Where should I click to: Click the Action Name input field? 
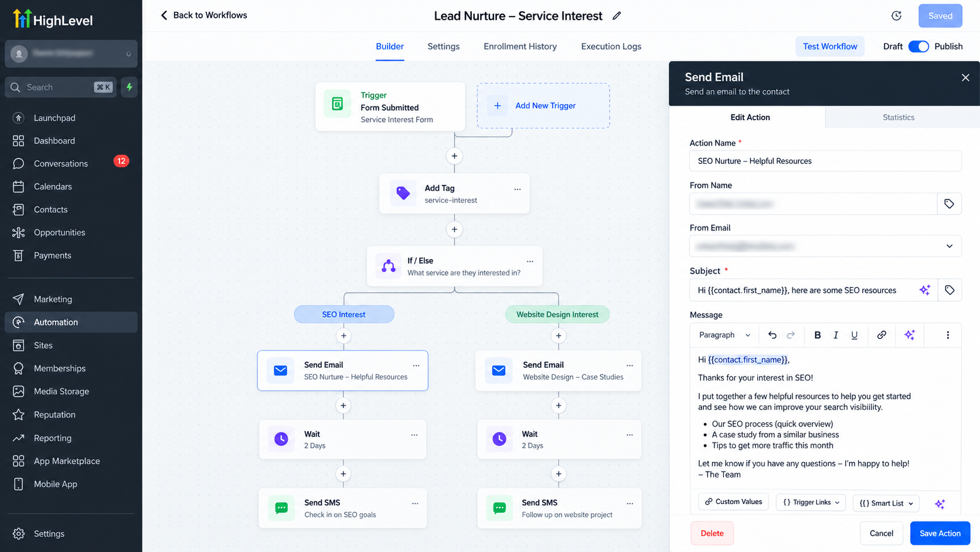(825, 161)
